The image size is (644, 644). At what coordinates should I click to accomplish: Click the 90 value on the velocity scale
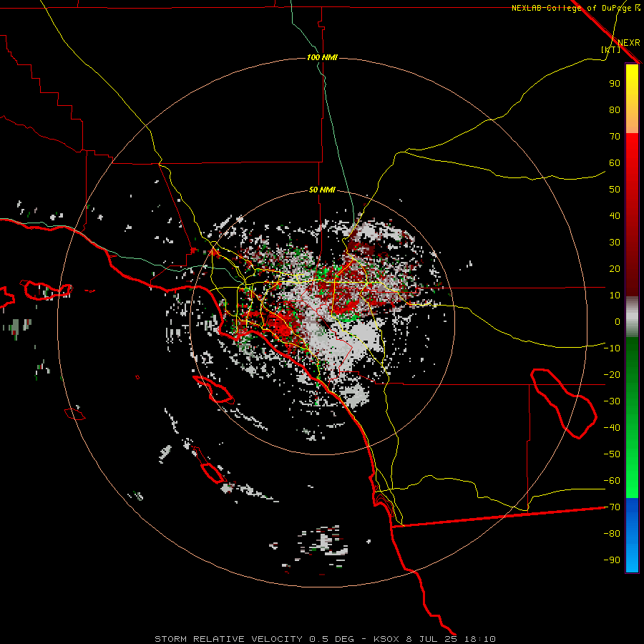615,84
